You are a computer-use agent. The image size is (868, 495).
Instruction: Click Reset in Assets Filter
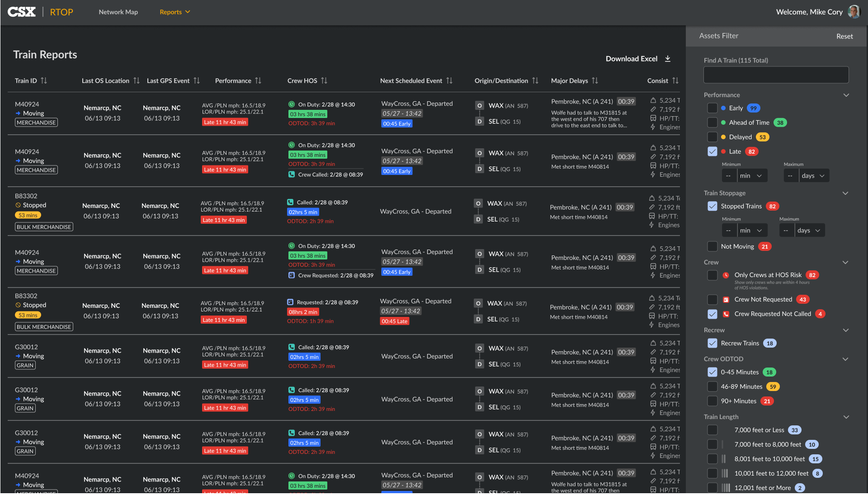pos(844,36)
